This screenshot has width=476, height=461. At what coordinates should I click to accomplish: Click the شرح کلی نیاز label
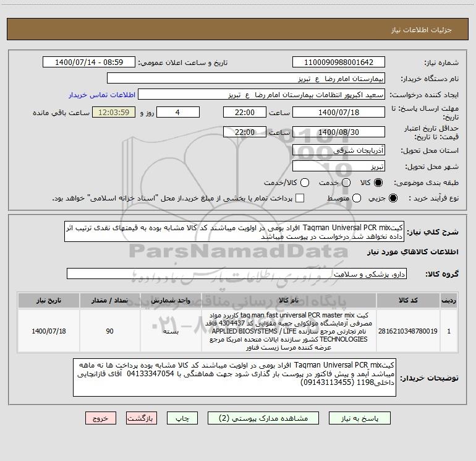click(433, 232)
